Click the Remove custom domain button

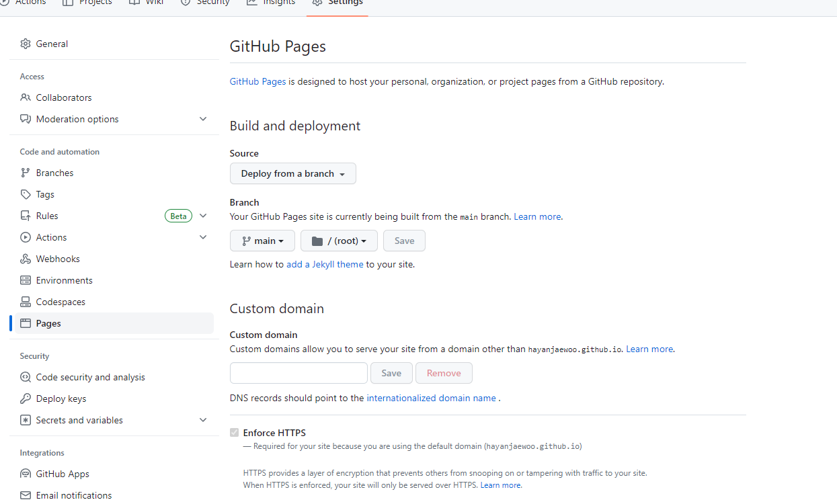click(x=444, y=373)
